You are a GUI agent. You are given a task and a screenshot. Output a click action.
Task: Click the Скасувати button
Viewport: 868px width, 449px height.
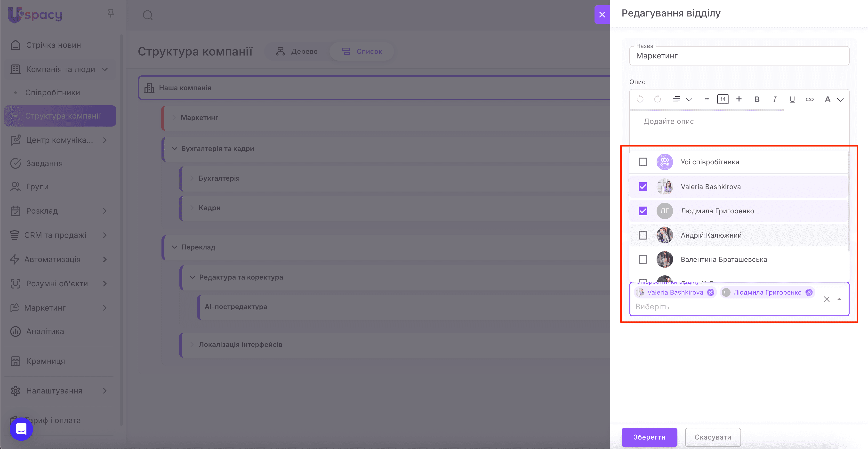[713, 437]
